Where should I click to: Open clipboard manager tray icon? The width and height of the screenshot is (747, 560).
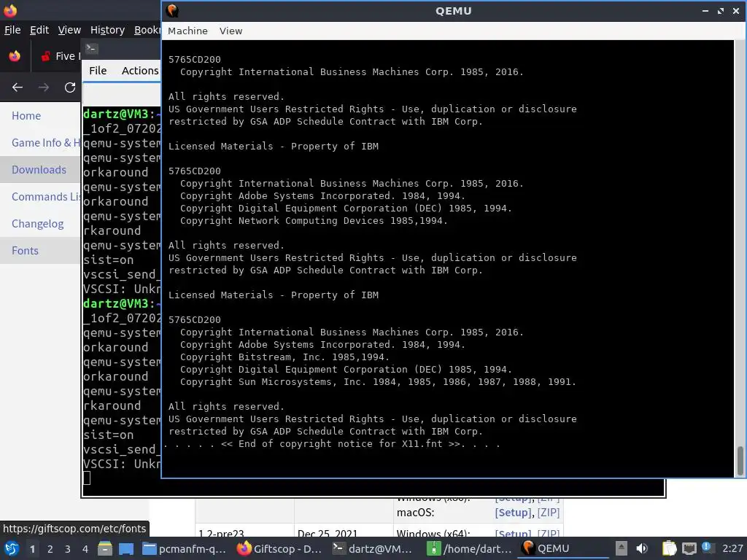(669, 548)
